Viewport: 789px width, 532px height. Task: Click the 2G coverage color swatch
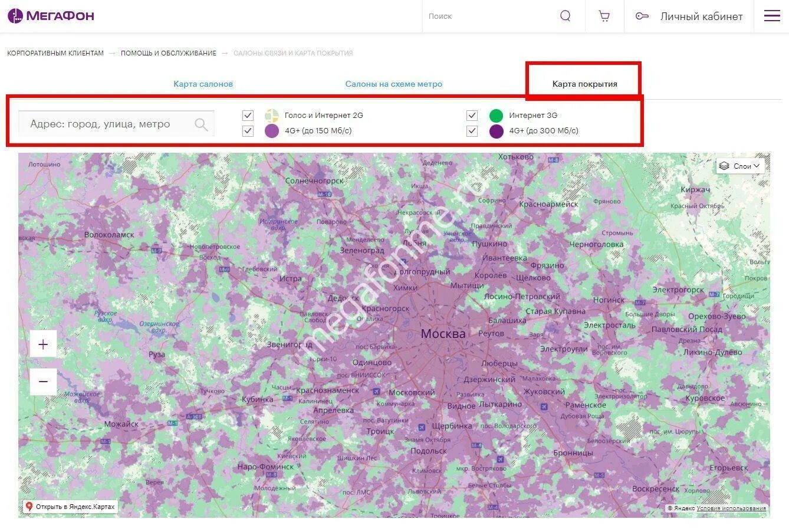(272, 116)
